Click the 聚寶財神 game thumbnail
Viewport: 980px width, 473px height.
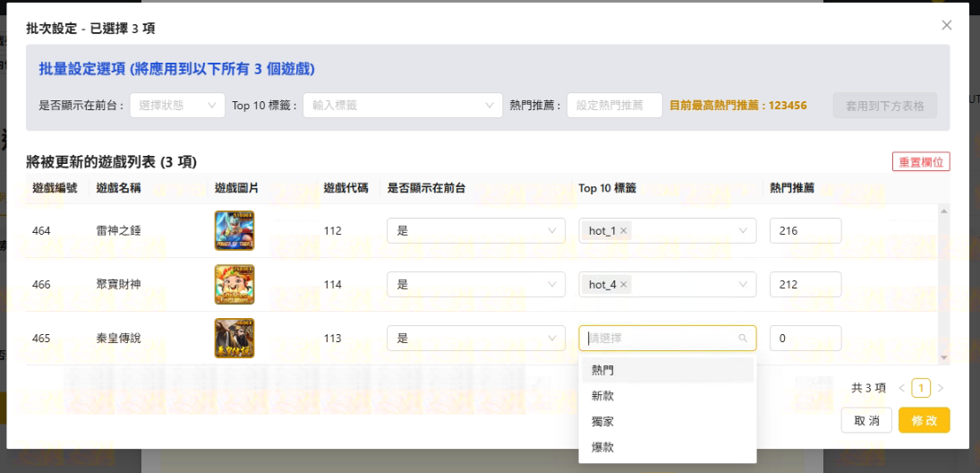click(234, 284)
